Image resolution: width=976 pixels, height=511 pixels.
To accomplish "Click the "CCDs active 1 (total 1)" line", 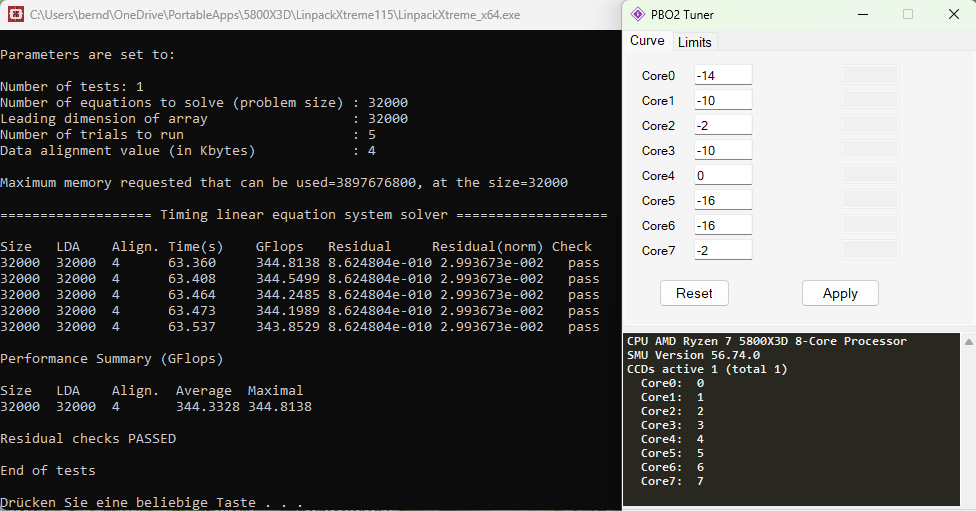I will [707, 369].
